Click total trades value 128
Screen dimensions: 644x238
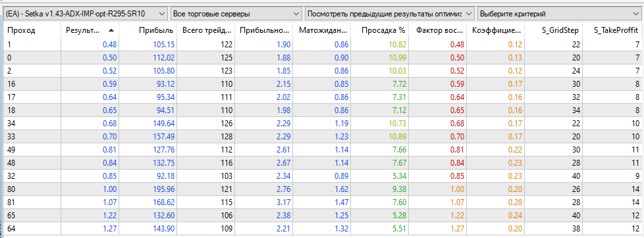pyautogui.click(x=227, y=137)
